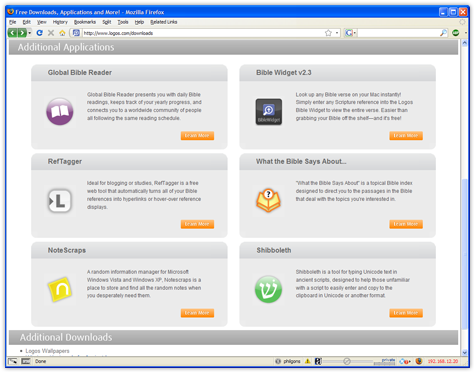Open the Tools menu
The height and width of the screenshot is (373, 475).
[123, 22]
